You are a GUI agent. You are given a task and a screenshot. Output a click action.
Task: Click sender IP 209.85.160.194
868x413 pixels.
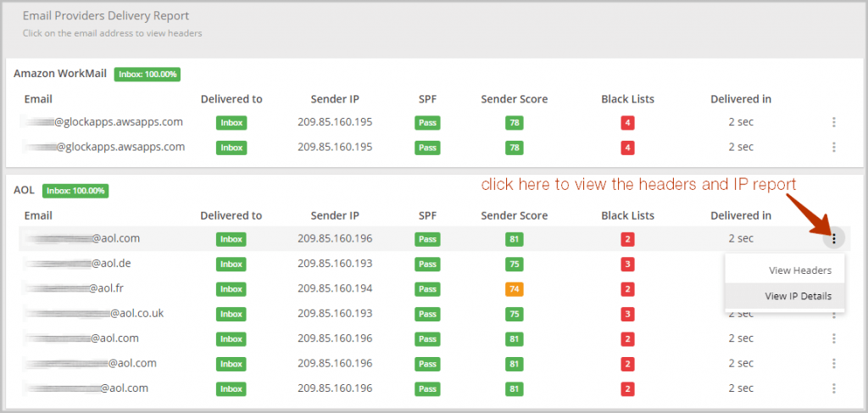tap(335, 288)
